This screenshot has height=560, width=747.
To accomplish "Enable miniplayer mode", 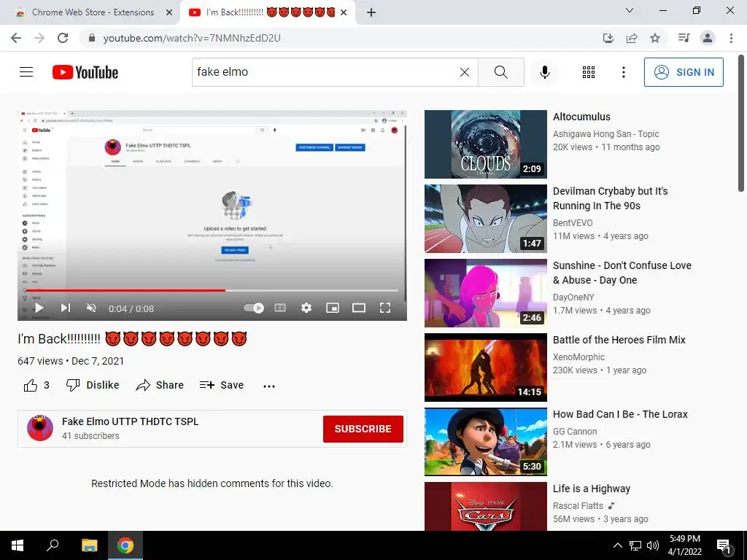I will pyautogui.click(x=333, y=308).
